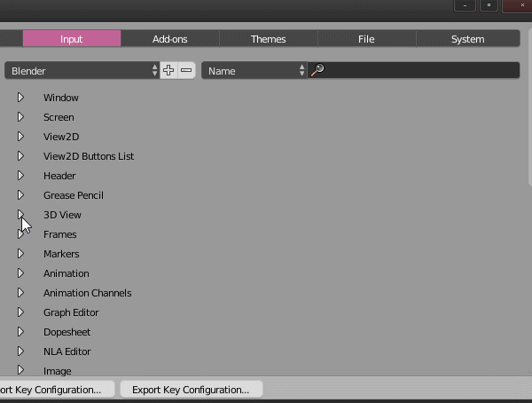Image resolution: width=532 pixels, height=403 pixels.
Task: Expand the Image keymap section
Action: coord(20,370)
